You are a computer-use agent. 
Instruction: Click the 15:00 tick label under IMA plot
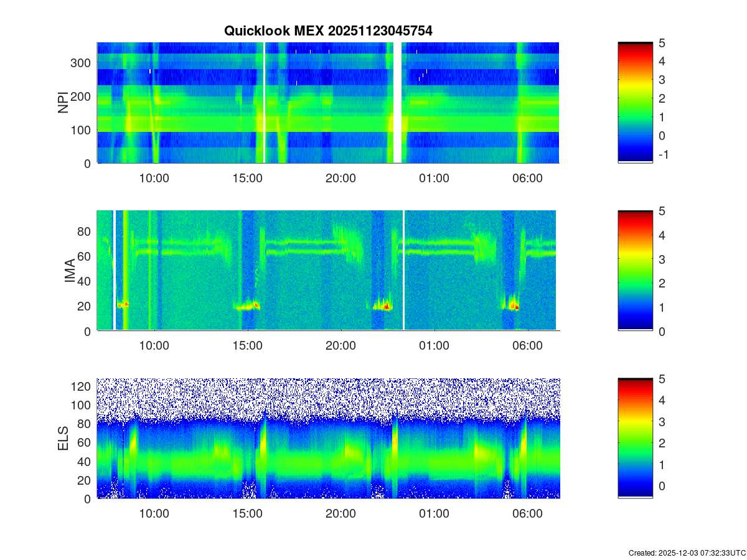pos(247,346)
